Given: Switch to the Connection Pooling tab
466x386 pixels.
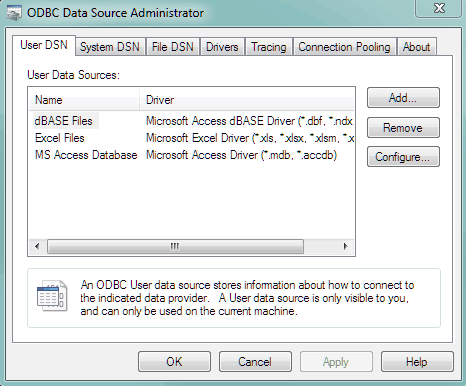Looking at the screenshot, I should pos(344,47).
